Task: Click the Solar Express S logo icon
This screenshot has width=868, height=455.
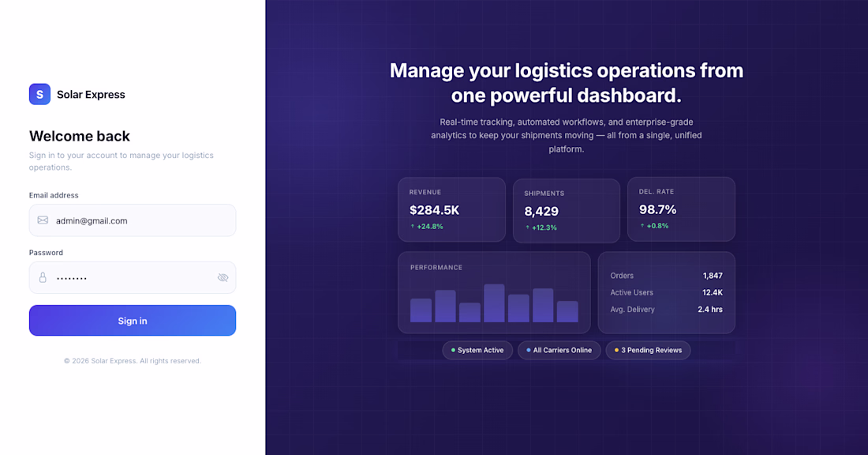Action: tap(40, 94)
